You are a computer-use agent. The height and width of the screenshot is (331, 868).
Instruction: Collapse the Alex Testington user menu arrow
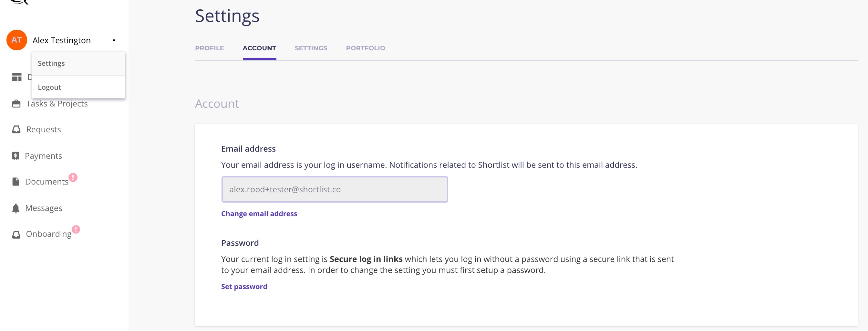pos(114,40)
